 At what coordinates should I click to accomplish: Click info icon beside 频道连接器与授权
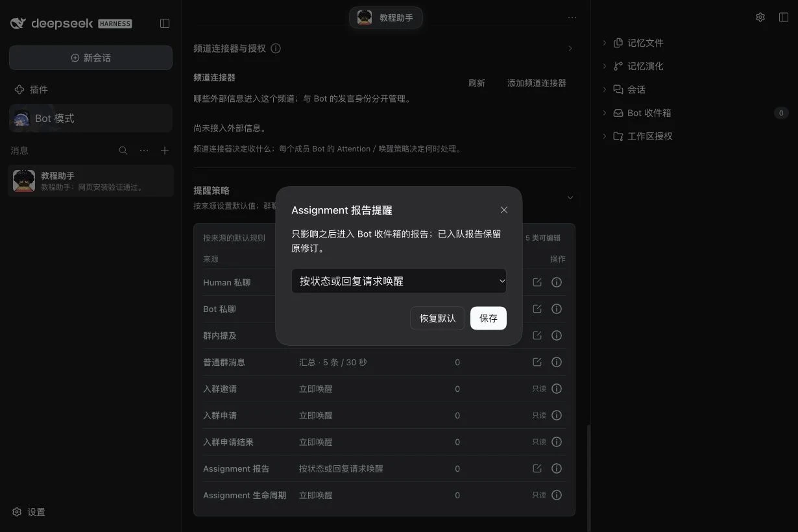pyautogui.click(x=276, y=48)
